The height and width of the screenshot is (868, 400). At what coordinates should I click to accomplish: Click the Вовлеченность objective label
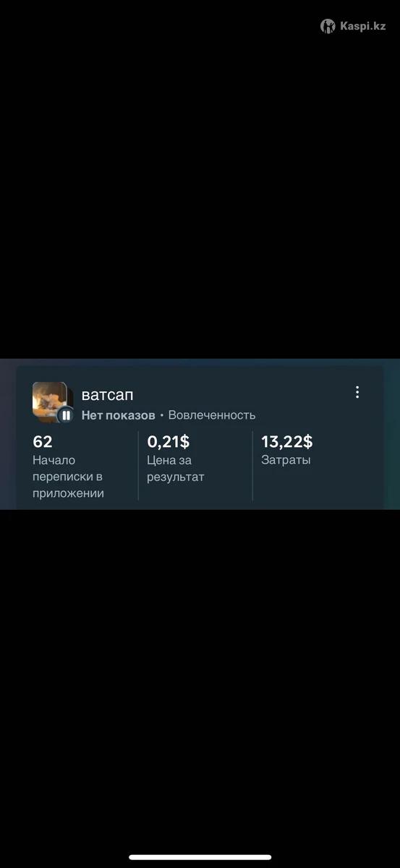click(212, 415)
